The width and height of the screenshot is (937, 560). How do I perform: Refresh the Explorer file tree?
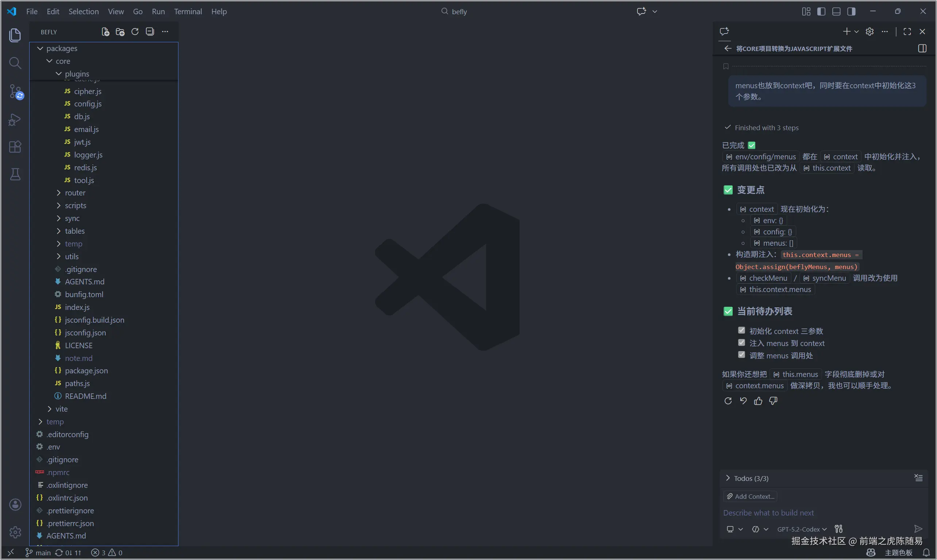(135, 32)
